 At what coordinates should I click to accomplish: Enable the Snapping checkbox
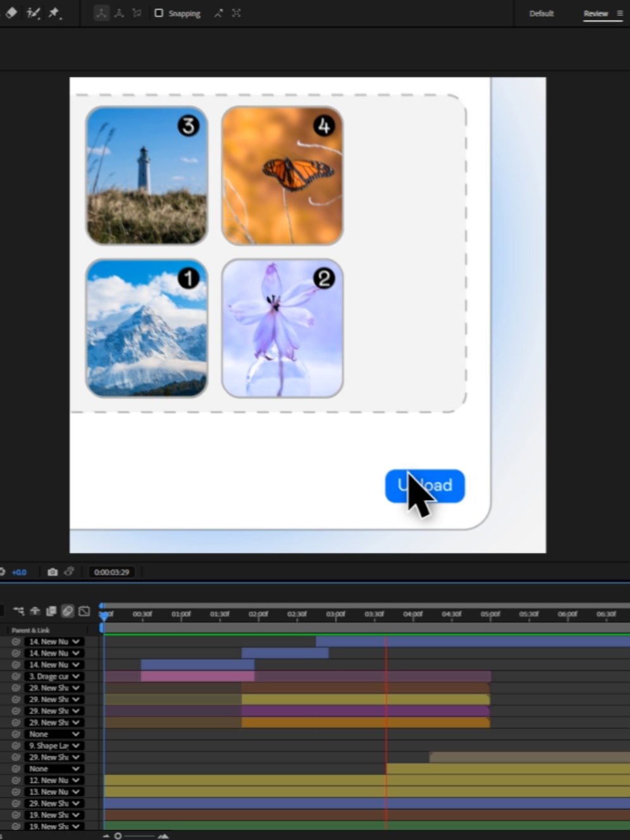click(159, 13)
